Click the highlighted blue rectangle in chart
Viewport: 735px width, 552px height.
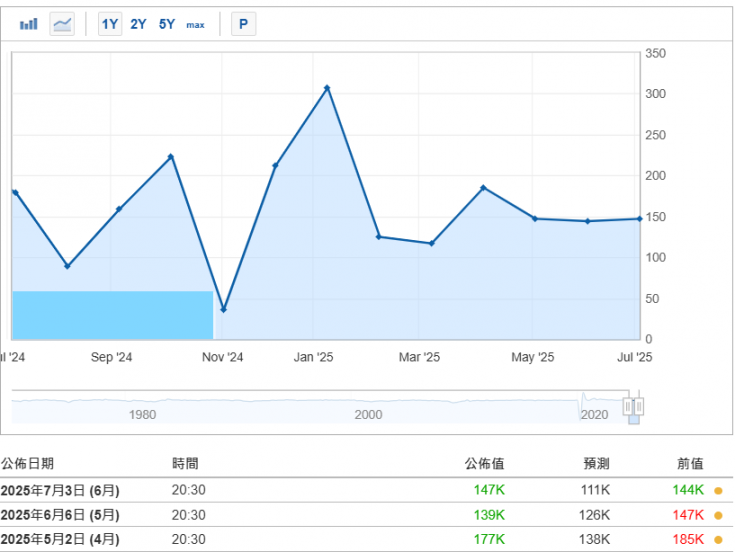(112, 315)
